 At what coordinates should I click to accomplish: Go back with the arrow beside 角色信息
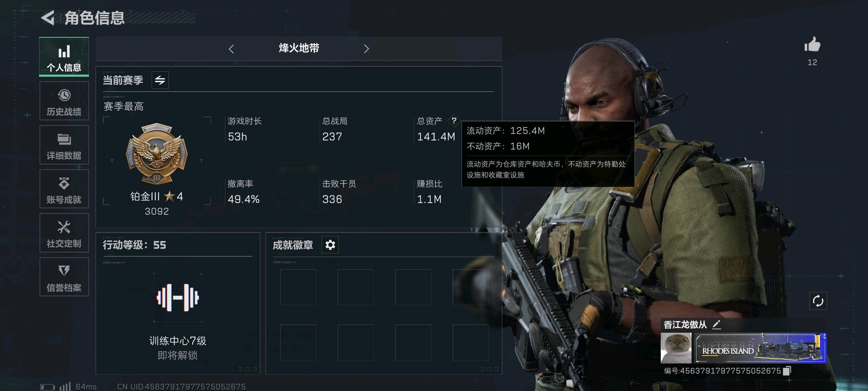click(48, 18)
